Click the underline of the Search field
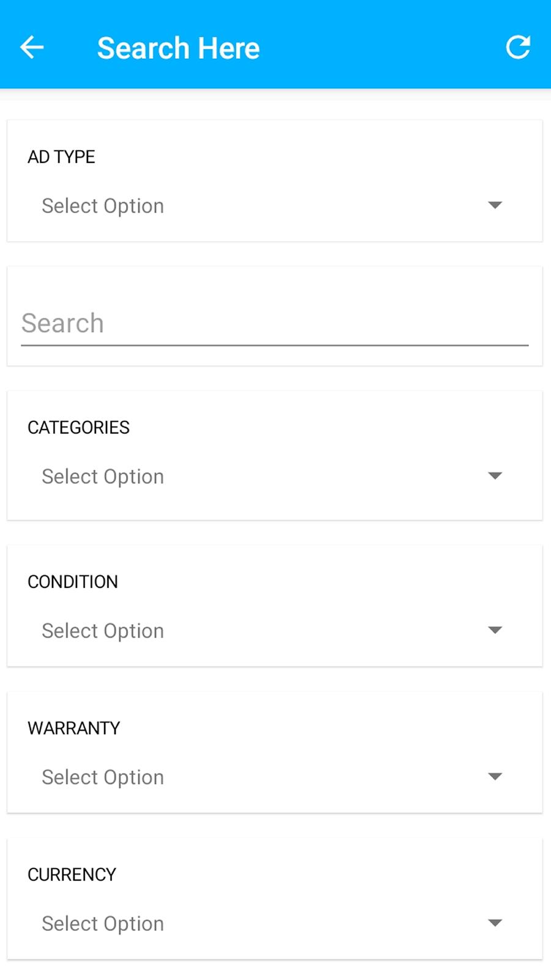The width and height of the screenshot is (551, 980). 275,345
